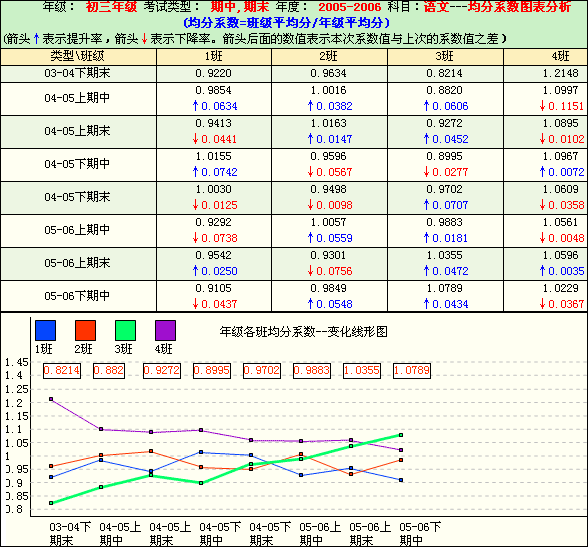
Task: Click the 类型\班级 header cell
Action: pyautogui.click(x=78, y=57)
